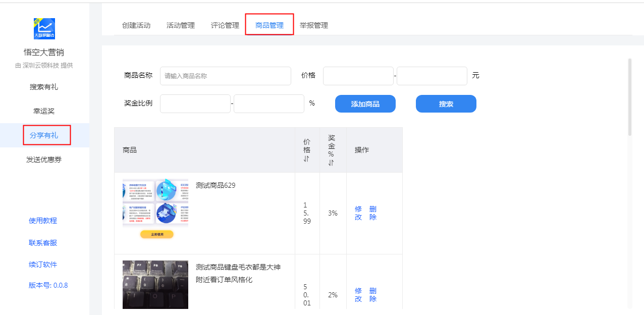Open the 续订软件 link
This screenshot has width=644, height=315.
coord(43,265)
